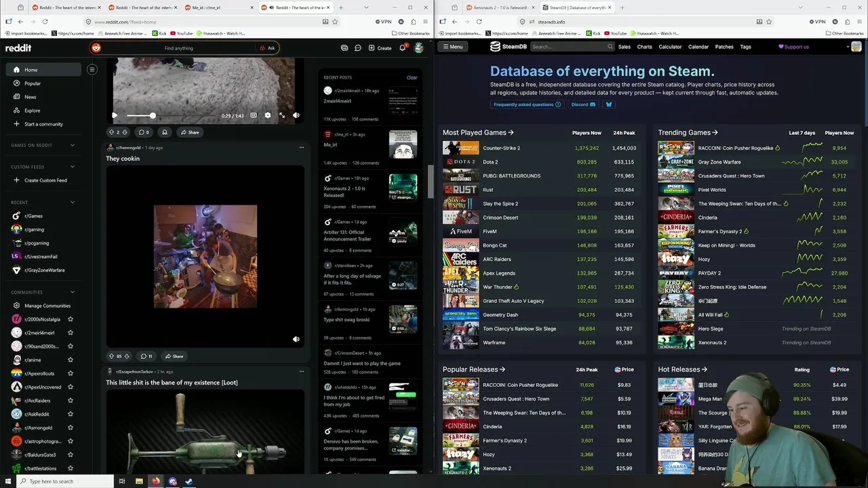Open the 11 comments of 'They cookin'
868x488 pixels.
pyautogui.click(x=146, y=356)
